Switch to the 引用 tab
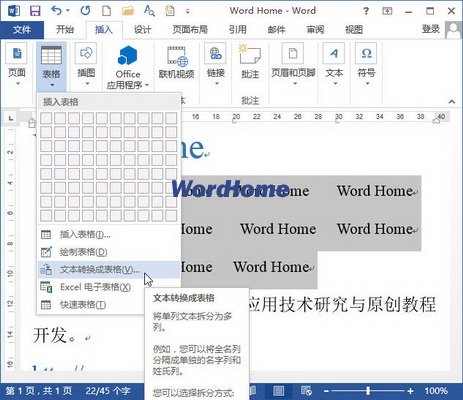Image resolution: width=463 pixels, height=400 pixels. (237, 30)
